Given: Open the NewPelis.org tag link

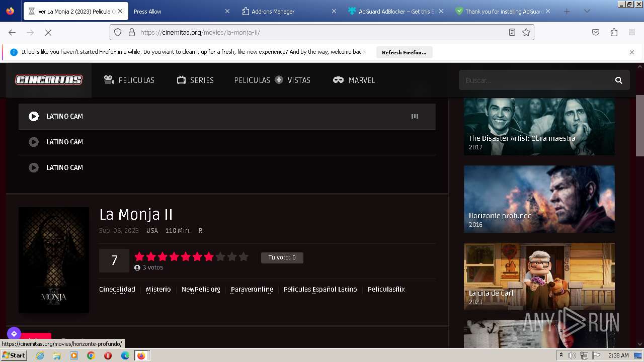Looking at the screenshot, I should pos(201,289).
